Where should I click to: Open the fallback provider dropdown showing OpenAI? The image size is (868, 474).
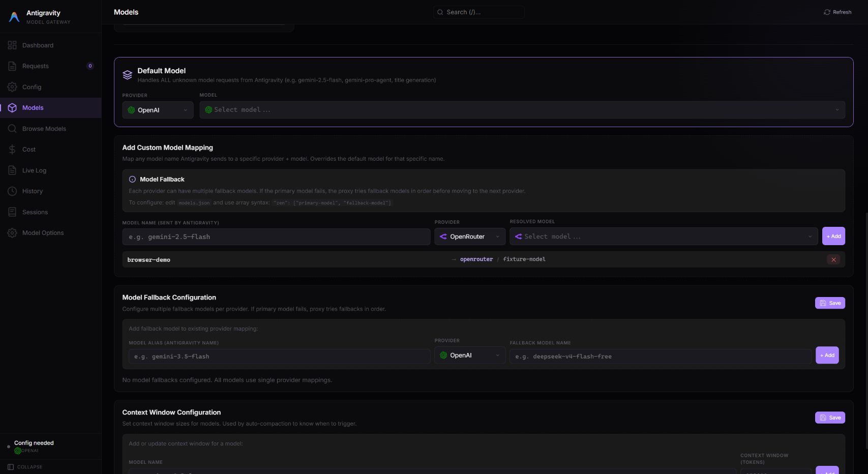470,355
